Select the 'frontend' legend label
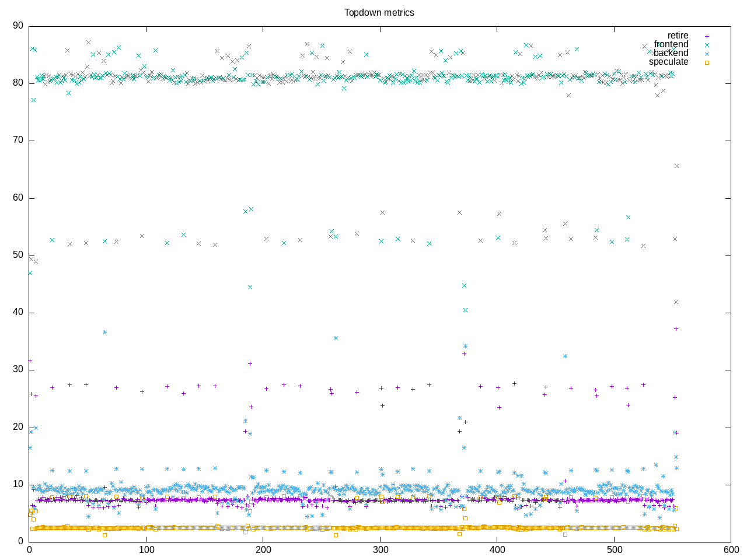The height and width of the screenshot is (560, 747). coord(671,44)
